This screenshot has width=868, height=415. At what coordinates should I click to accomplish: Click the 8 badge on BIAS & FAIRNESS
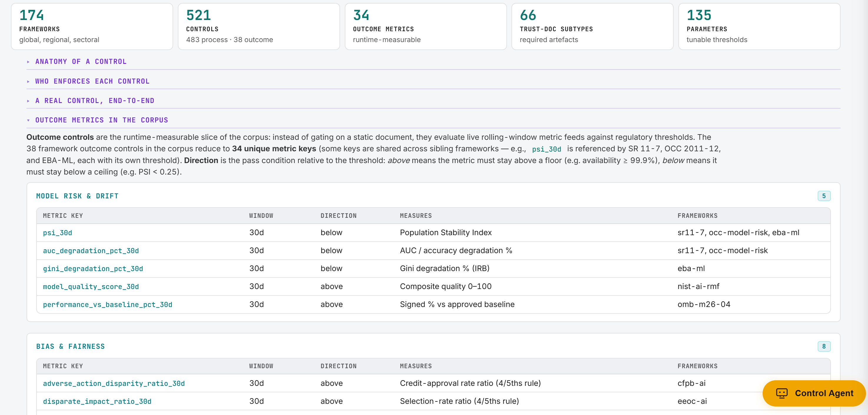(824, 346)
